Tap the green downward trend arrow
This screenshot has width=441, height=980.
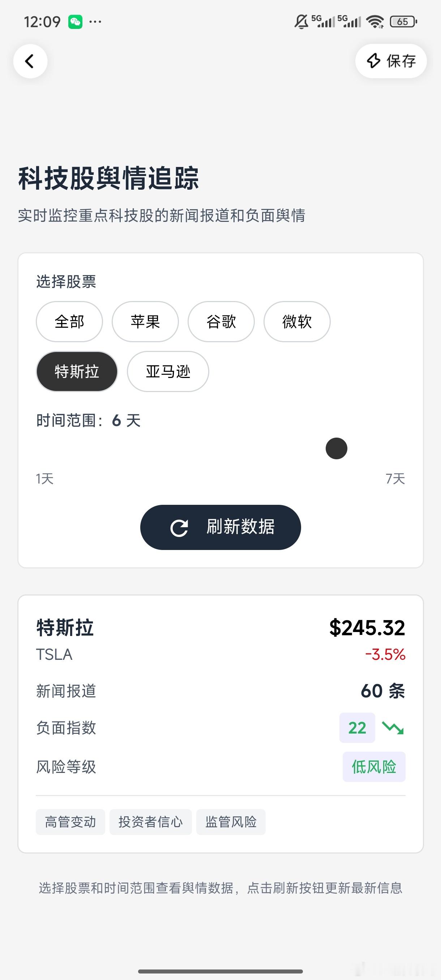393,728
